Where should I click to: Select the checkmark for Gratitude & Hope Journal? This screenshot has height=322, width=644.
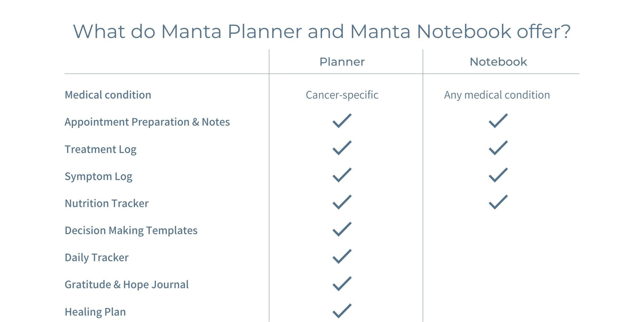pos(342,283)
